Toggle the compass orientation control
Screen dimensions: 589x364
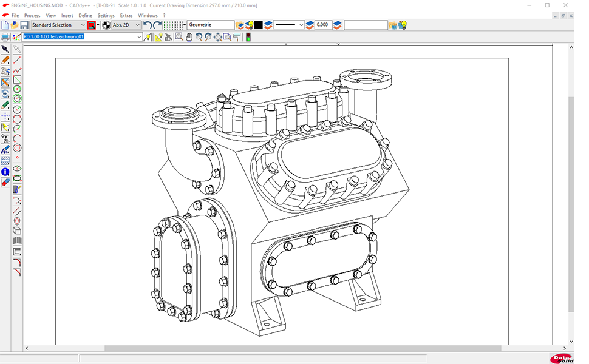click(107, 25)
